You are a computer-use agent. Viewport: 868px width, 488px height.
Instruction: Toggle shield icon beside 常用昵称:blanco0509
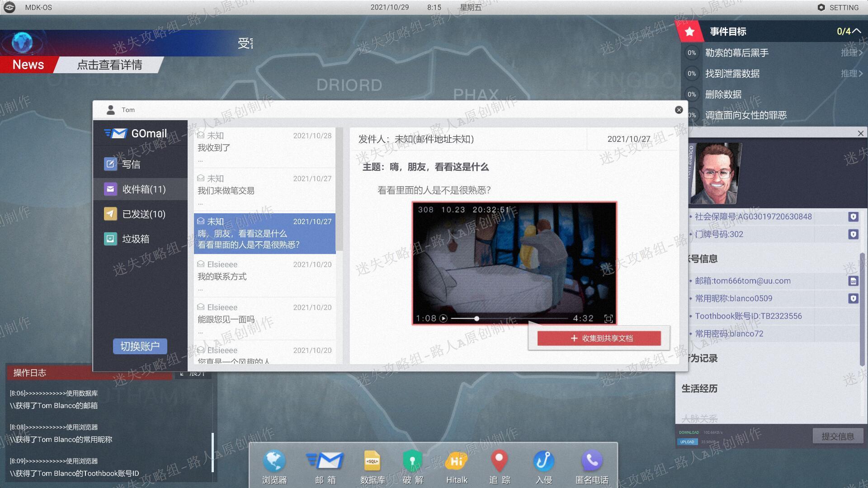[853, 299]
